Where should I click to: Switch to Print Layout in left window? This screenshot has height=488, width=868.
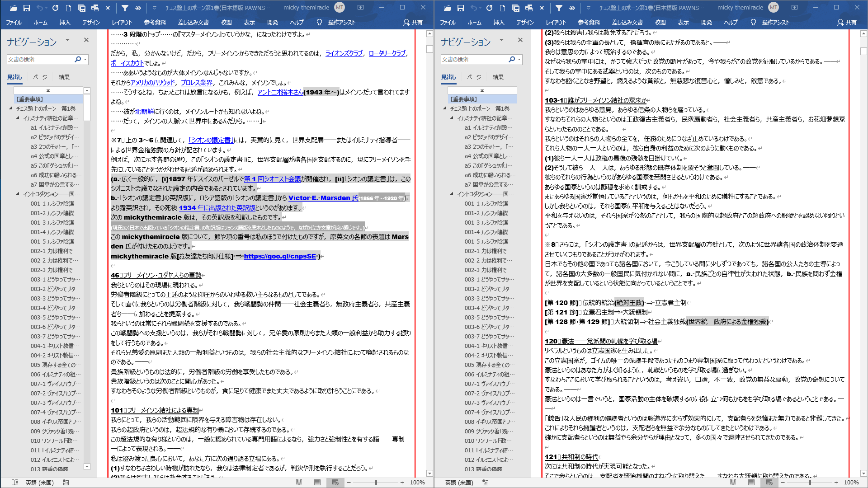click(317, 483)
